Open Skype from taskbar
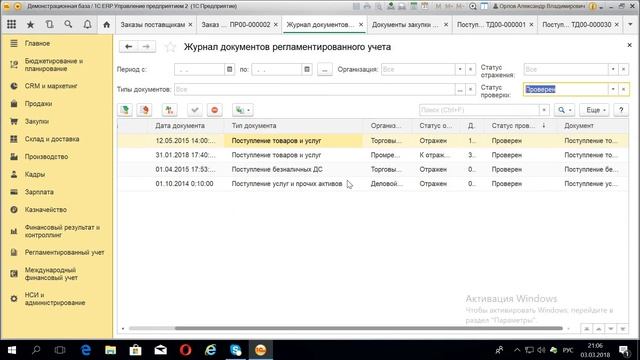The image size is (640, 360). pyautogui.click(x=236, y=350)
